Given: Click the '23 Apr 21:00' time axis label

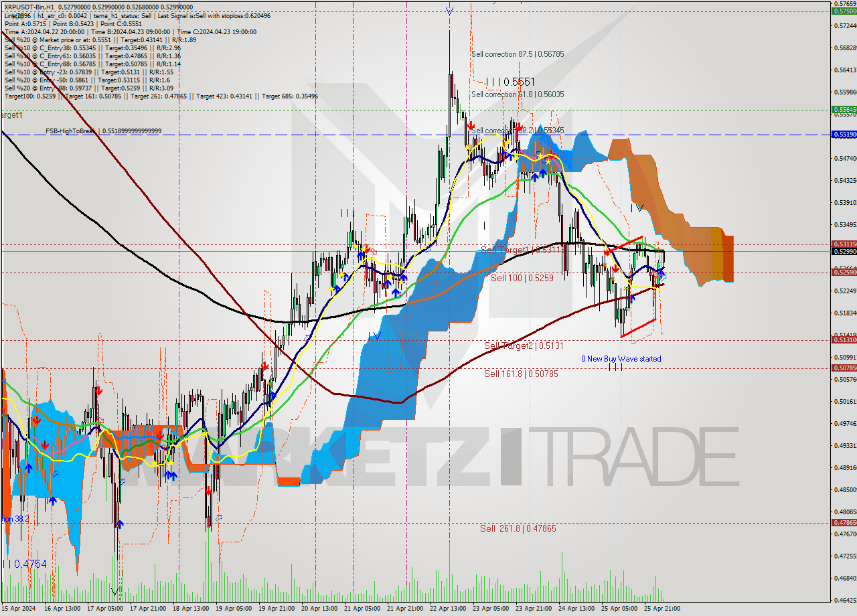Looking at the screenshot, I should click(x=534, y=609).
